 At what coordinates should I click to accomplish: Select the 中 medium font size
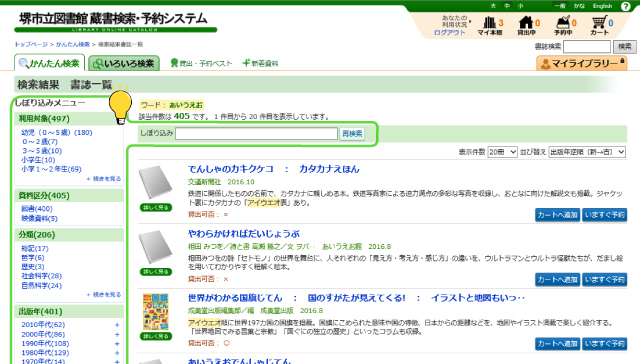pyautogui.click(x=507, y=6)
